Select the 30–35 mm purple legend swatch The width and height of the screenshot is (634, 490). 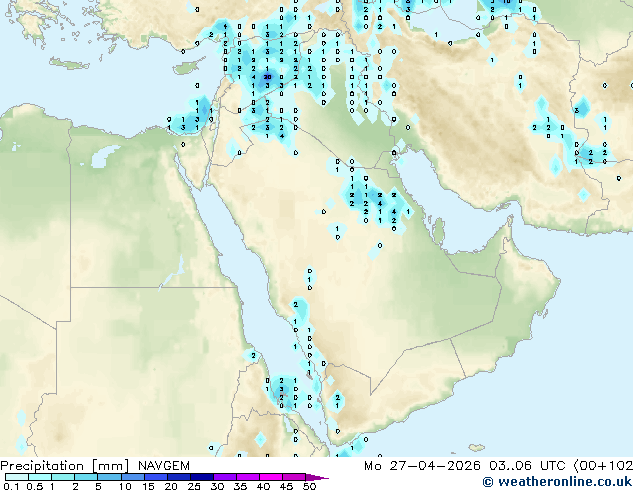(x=225, y=477)
